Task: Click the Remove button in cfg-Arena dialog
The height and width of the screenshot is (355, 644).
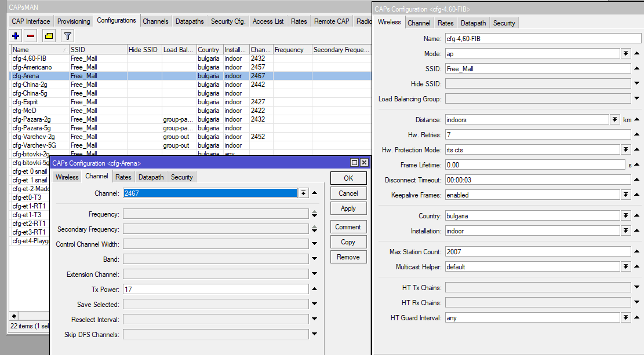Action: click(348, 257)
